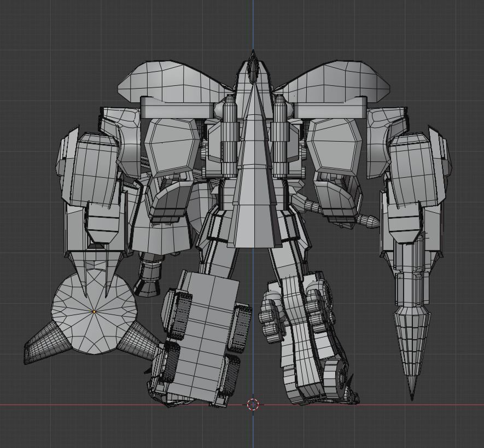484x448 pixels.
Task: Select the orange origin point on the sphere
Action: pos(94,312)
